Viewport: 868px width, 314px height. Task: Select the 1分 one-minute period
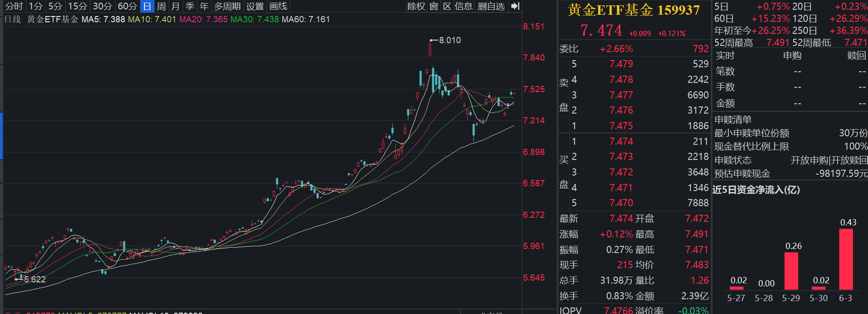36,6
